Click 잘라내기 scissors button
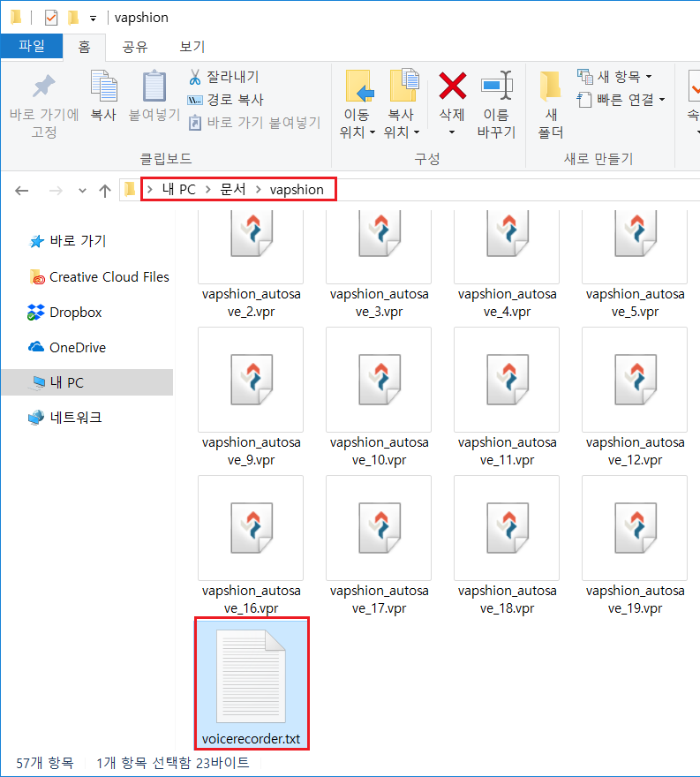 [x=224, y=77]
